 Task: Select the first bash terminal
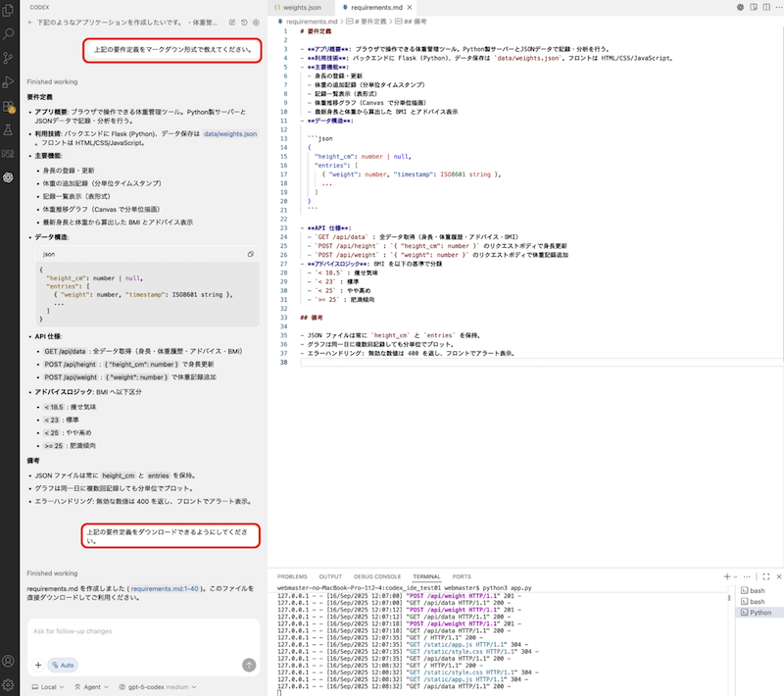click(x=757, y=590)
